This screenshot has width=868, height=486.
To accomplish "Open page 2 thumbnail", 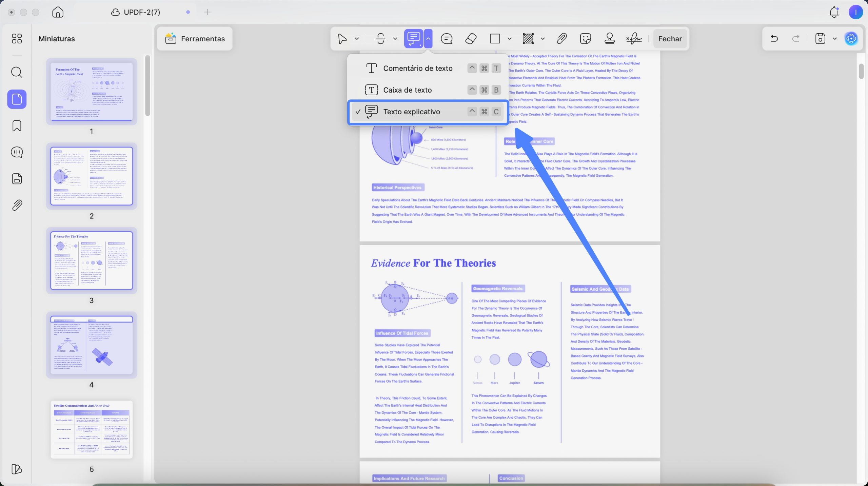I will pos(92,176).
